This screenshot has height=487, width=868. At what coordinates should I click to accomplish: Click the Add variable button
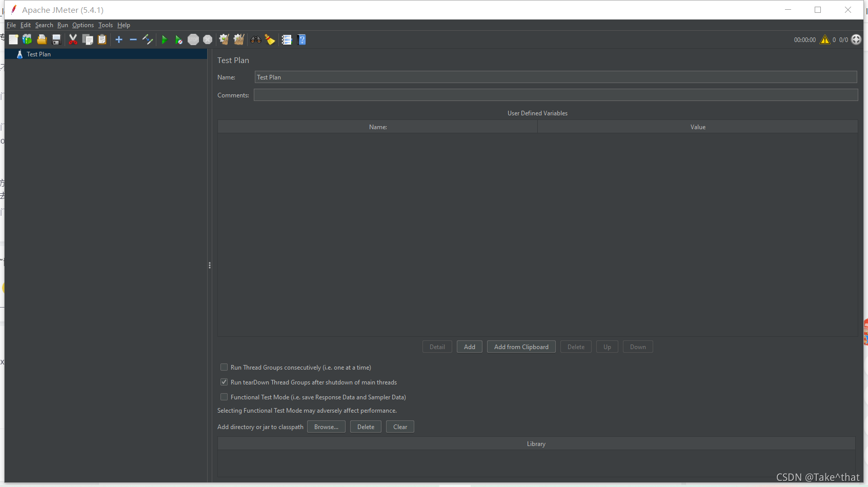pos(470,347)
